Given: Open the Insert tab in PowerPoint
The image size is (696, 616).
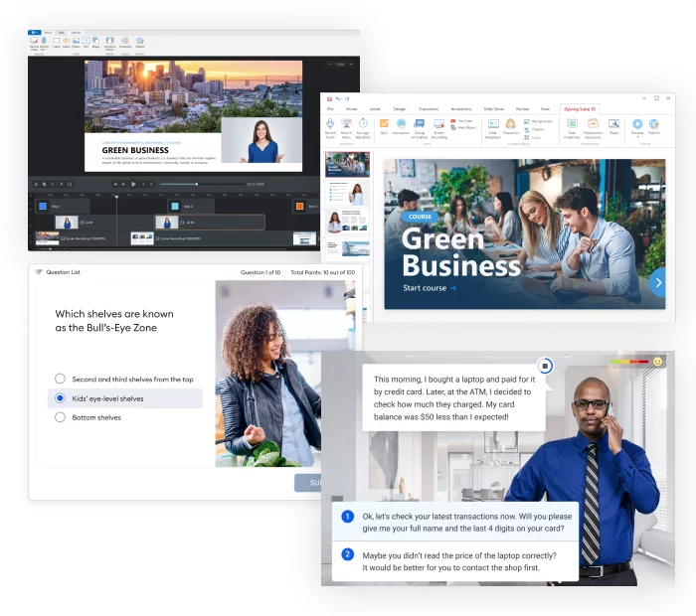Looking at the screenshot, I should pyautogui.click(x=375, y=109).
